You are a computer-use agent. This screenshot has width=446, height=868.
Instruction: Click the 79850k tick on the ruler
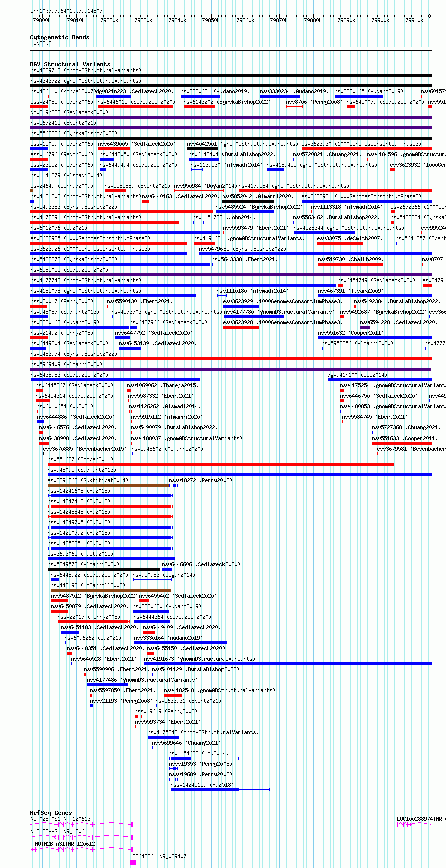click(211, 20)
